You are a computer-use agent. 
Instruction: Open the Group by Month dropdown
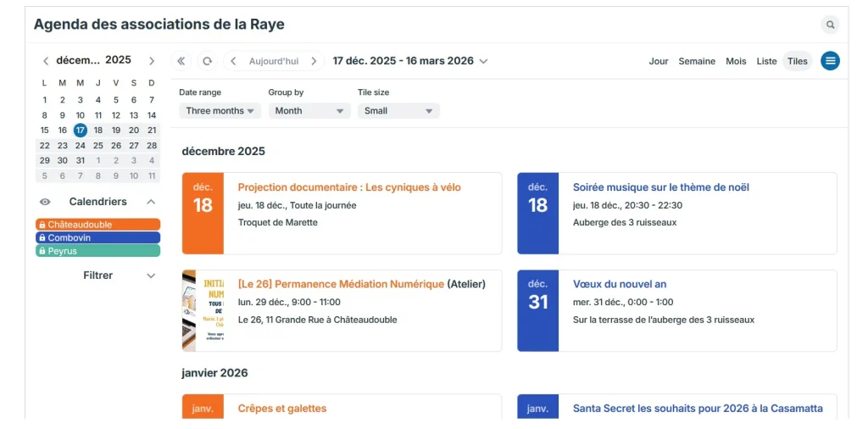pyautogui.click(x=309, y=111)
